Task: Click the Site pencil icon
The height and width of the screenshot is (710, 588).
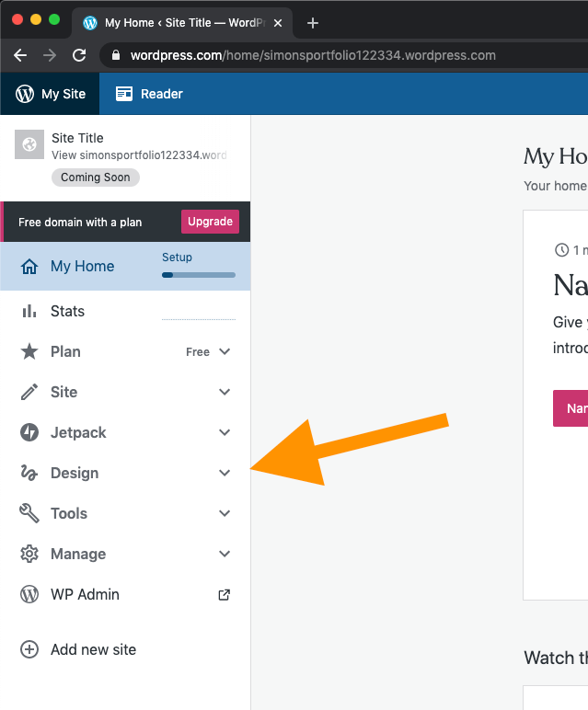Action: [29, 392]
